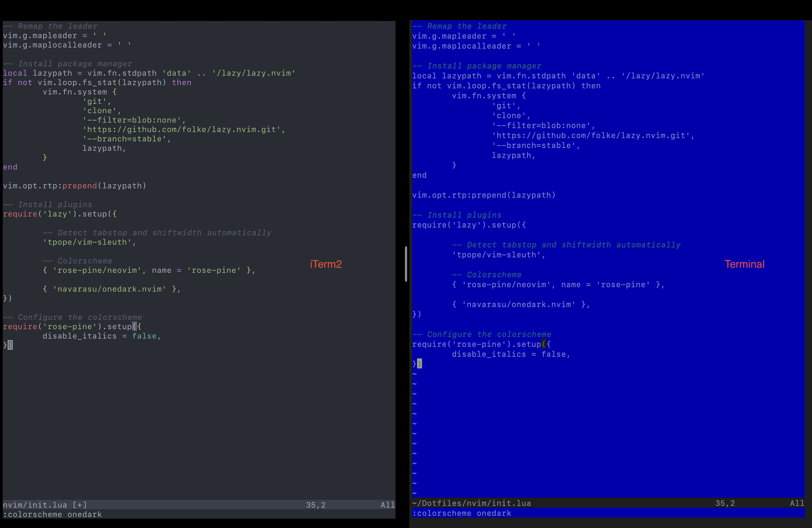This screenshot has height=528, width=812.
Task: Click the red iTerm2 label
Action: (x=325, y=264)
